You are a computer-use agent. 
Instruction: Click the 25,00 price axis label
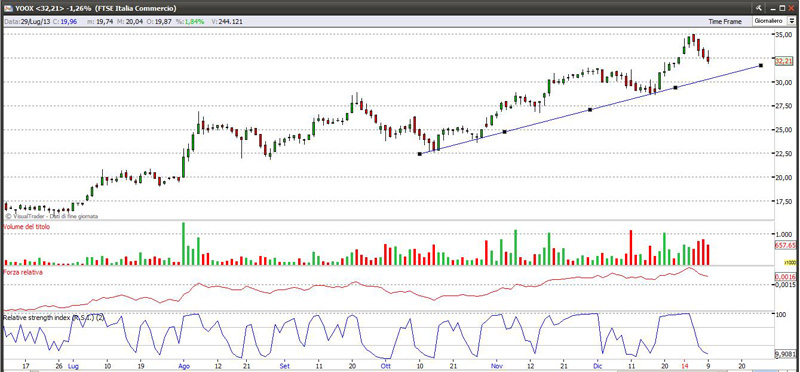783,130
